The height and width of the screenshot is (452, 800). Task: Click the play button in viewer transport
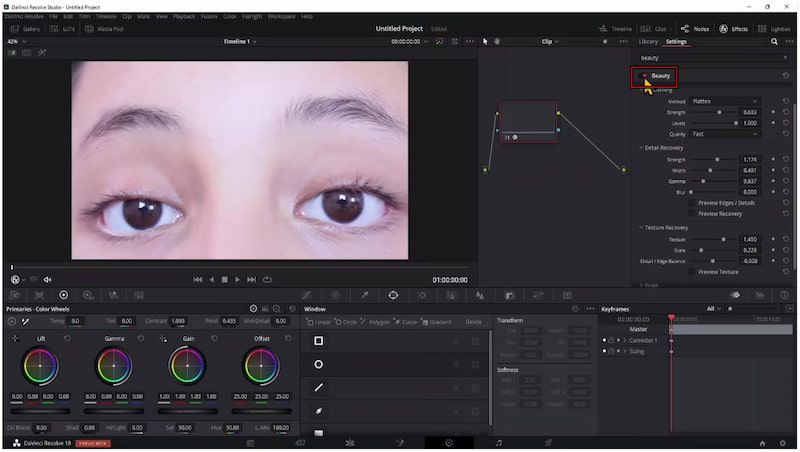[x=238, y=280]
